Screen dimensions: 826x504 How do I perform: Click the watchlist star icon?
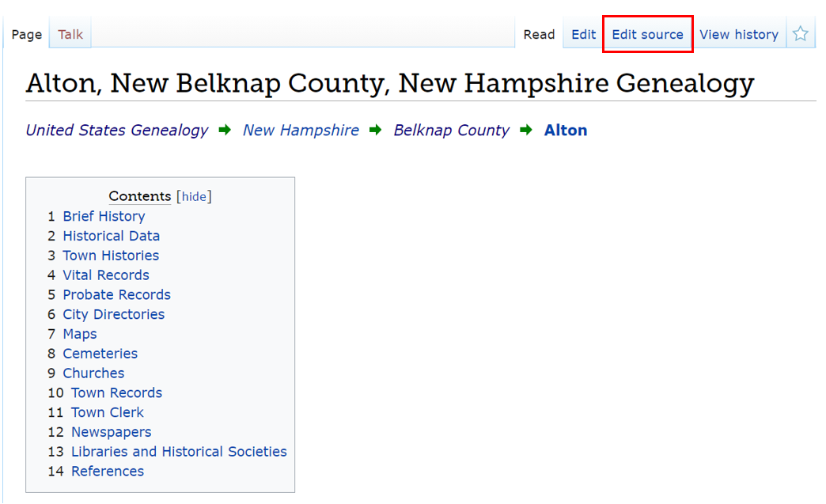pyautogui.click(x=801, y=34)
